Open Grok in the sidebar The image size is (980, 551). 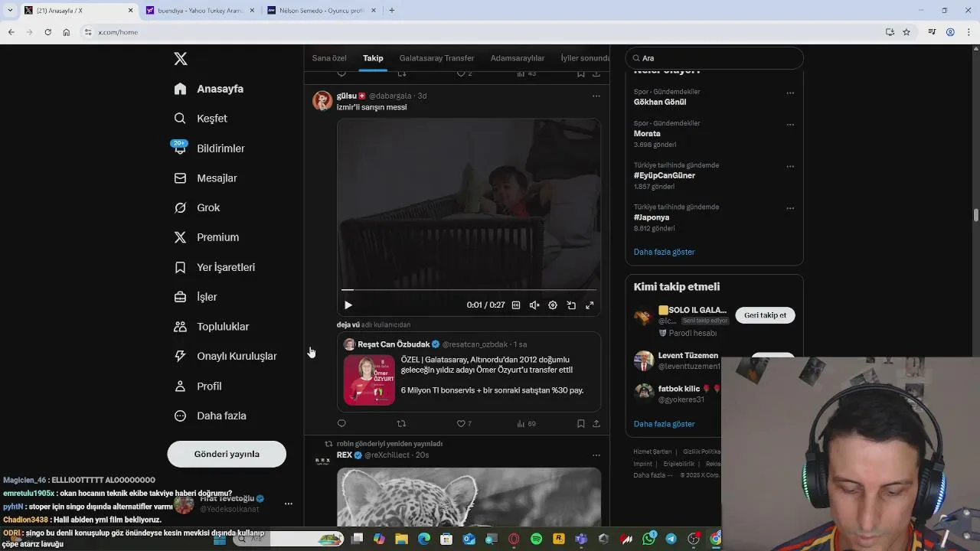tap(197, 208)
